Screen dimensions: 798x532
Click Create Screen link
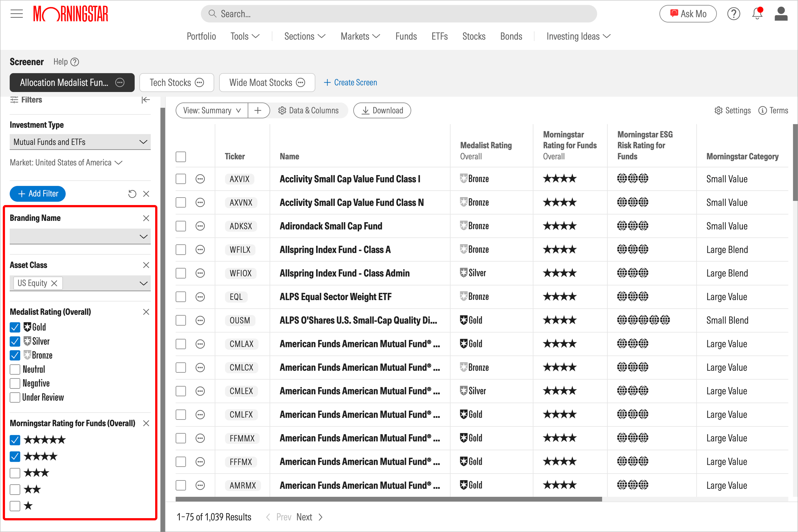[x=351, y=83]
